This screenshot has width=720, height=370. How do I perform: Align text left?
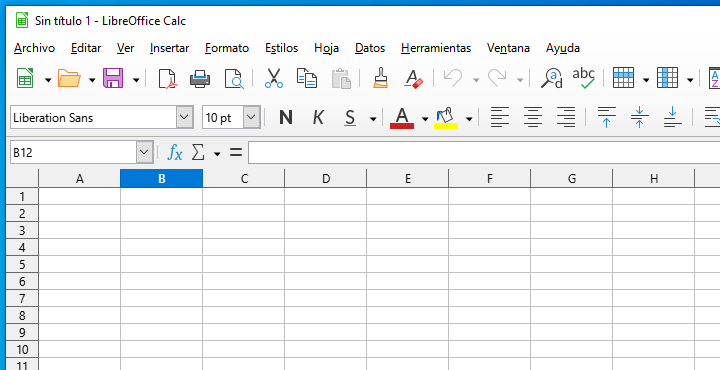[x=500, y=117]
